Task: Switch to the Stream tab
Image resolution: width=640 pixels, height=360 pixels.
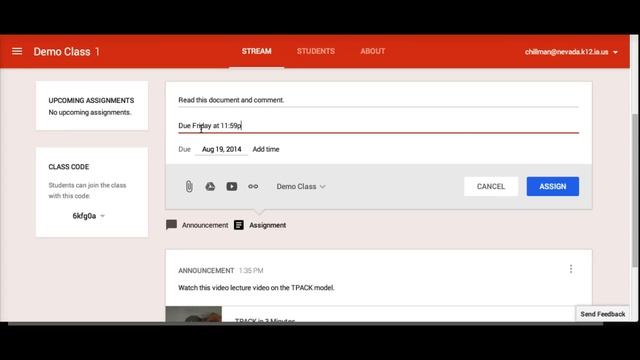Action: click(x=256, y=51)
